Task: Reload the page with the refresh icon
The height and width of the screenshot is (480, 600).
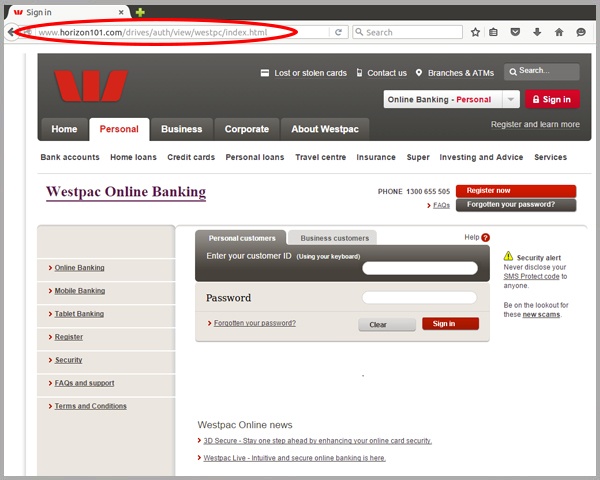Action: [338, 32]
